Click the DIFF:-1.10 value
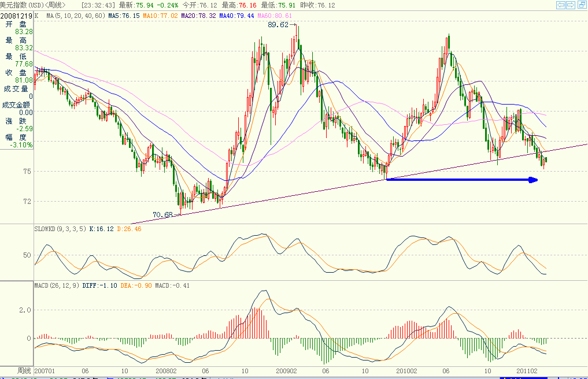 point(100,285)
